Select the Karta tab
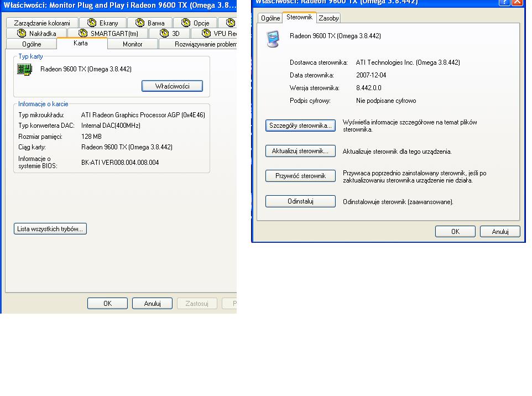Viewport: 532px width, 396px height. pos(82,43)
